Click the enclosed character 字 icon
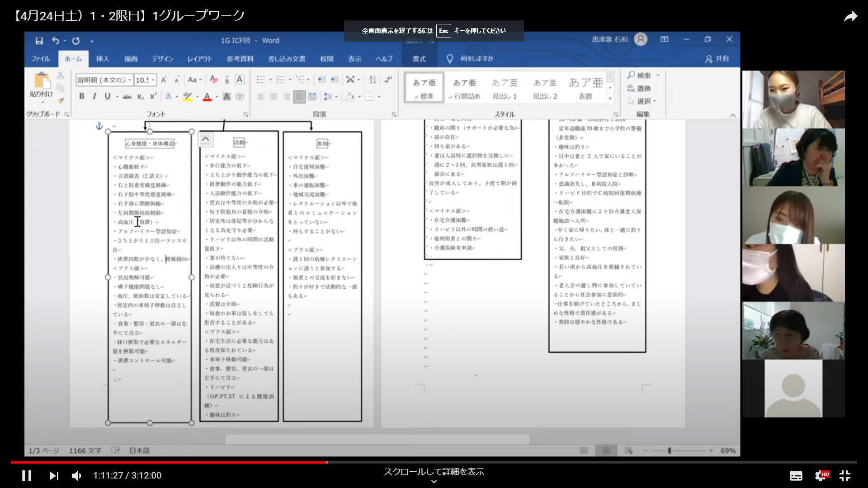Viewport: 868px width, 488px height. (240, 96)
